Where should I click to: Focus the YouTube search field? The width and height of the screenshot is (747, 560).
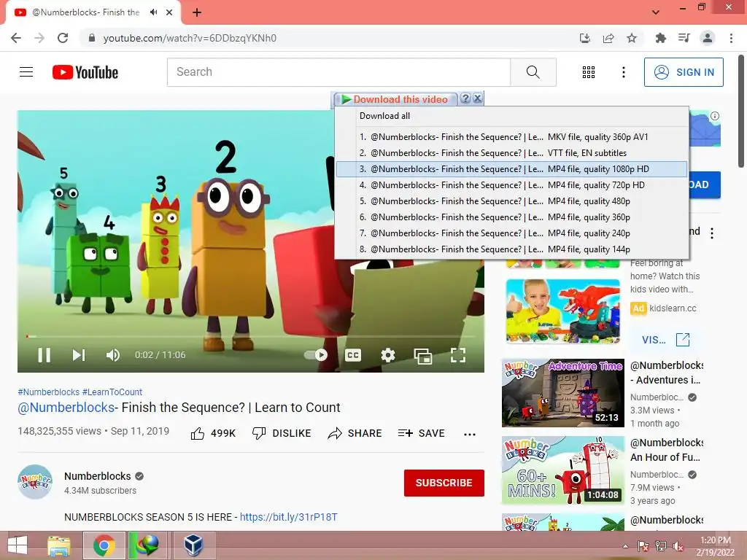click(338, 72)
